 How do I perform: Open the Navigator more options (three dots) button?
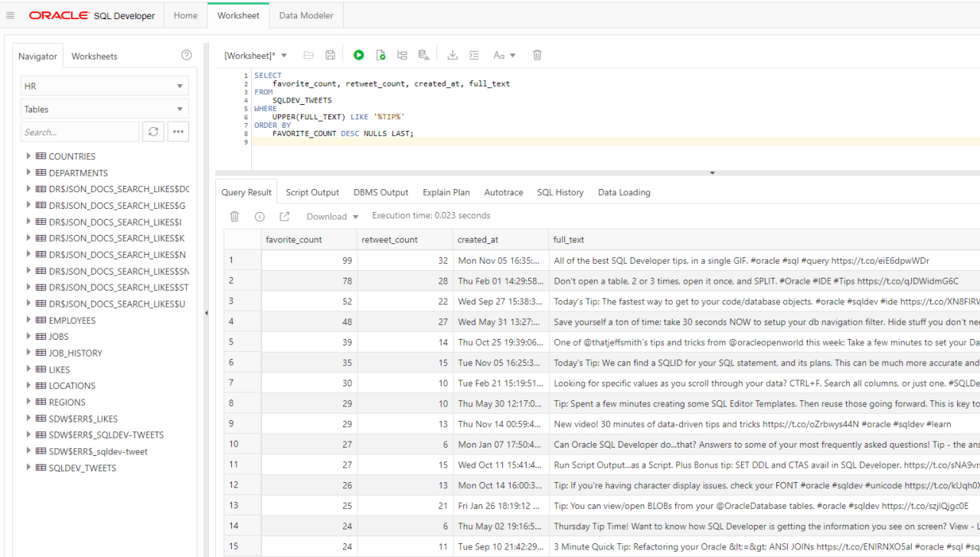178,132
